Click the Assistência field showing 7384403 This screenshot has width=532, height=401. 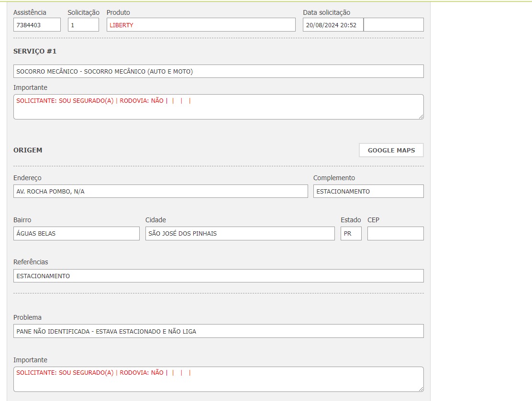(37, 25)
